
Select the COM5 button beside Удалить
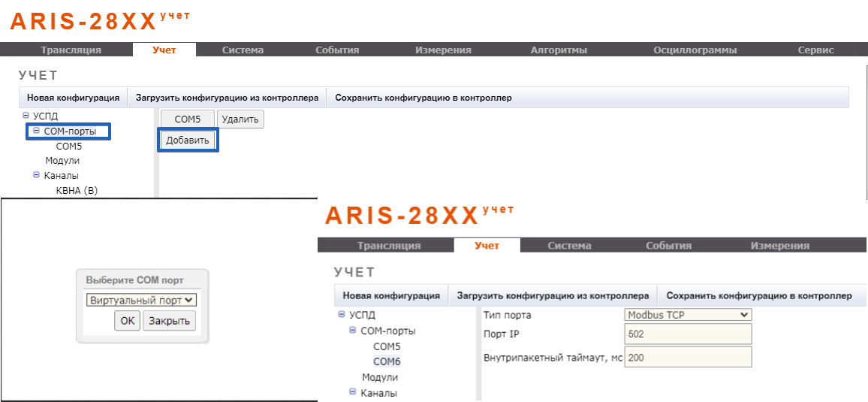tap(188, 119)
